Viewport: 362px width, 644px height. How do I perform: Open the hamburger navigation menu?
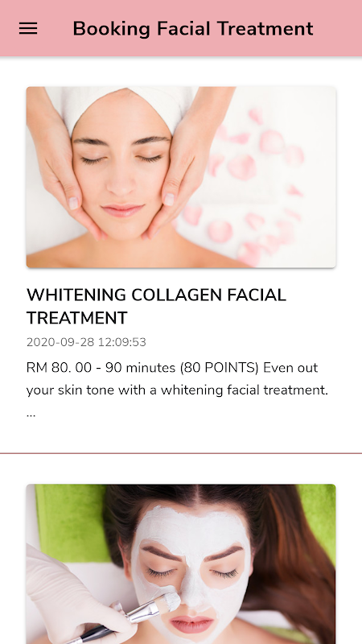click(x=28, y=28)
